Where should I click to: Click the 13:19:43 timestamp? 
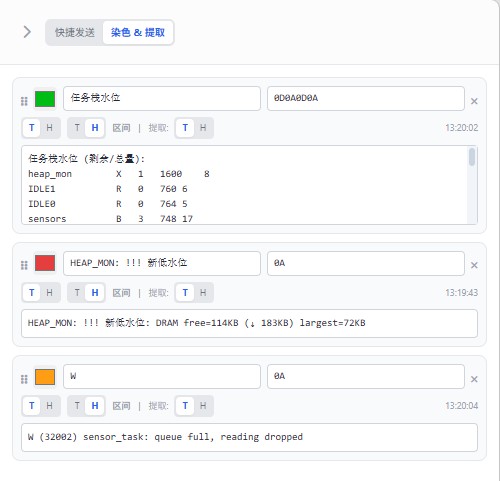click(x=462, y=293)
